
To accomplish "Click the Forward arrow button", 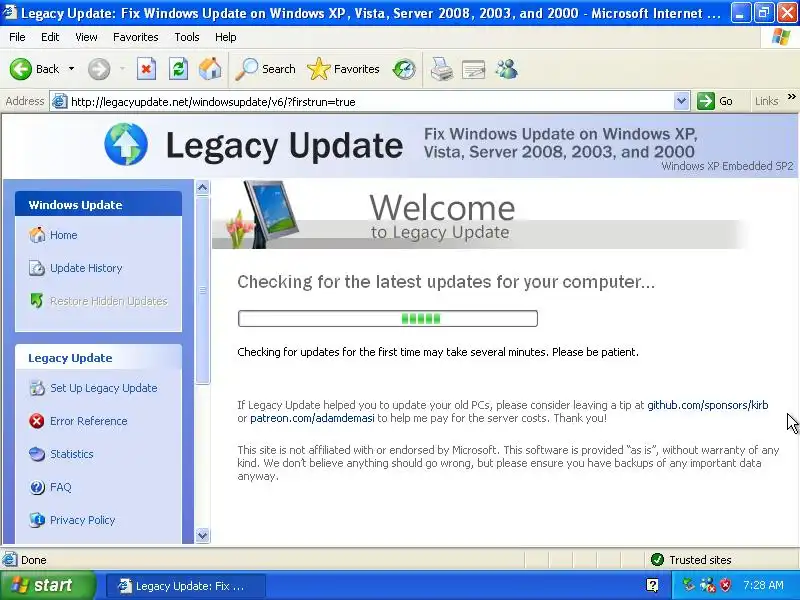I will point(99,69).
